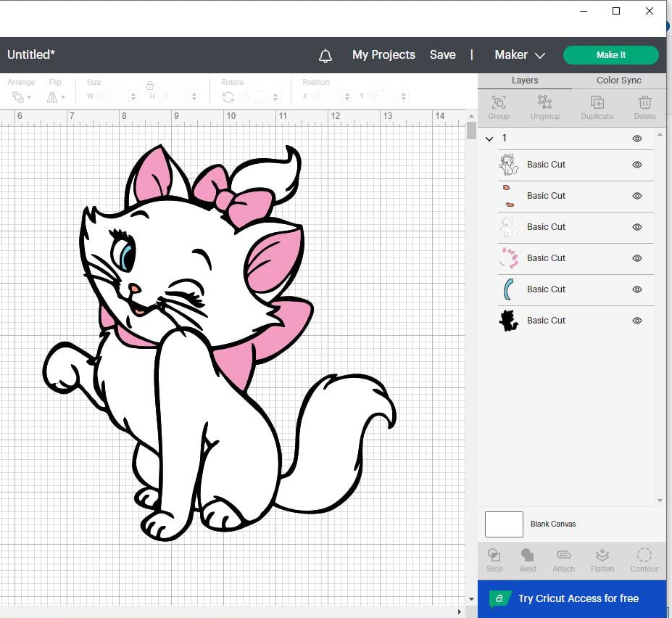Select the pink bow pieces layer thumbnail
The image size is (672, 618).
pos(508,258)
